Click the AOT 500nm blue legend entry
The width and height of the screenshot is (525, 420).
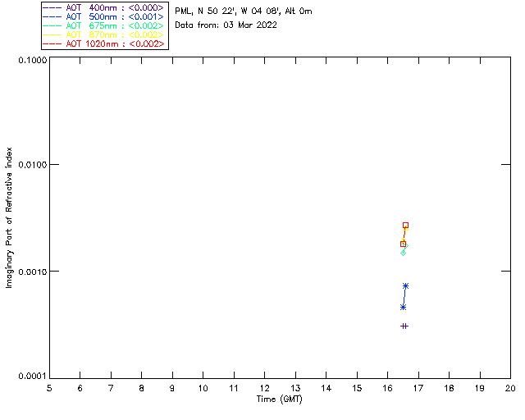pyautogui.click(x=103, y=16)
